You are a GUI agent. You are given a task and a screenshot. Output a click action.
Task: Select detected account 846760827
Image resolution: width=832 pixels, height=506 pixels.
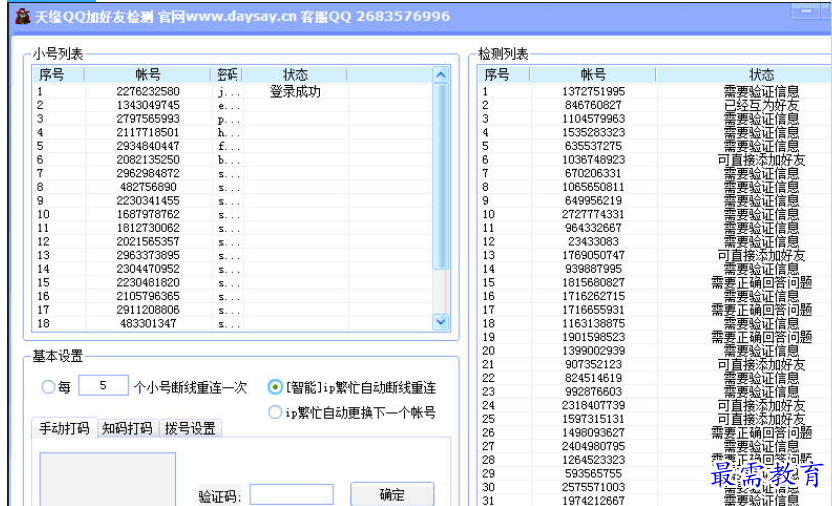(x=593, y=105)
